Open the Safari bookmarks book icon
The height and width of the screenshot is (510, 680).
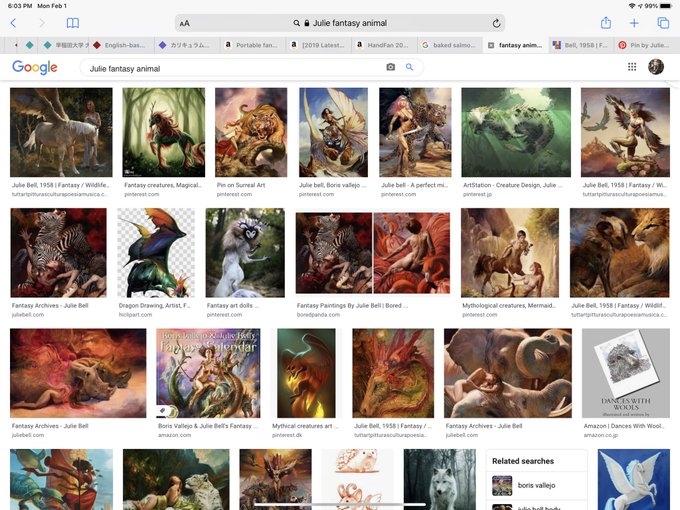point(72,23)
